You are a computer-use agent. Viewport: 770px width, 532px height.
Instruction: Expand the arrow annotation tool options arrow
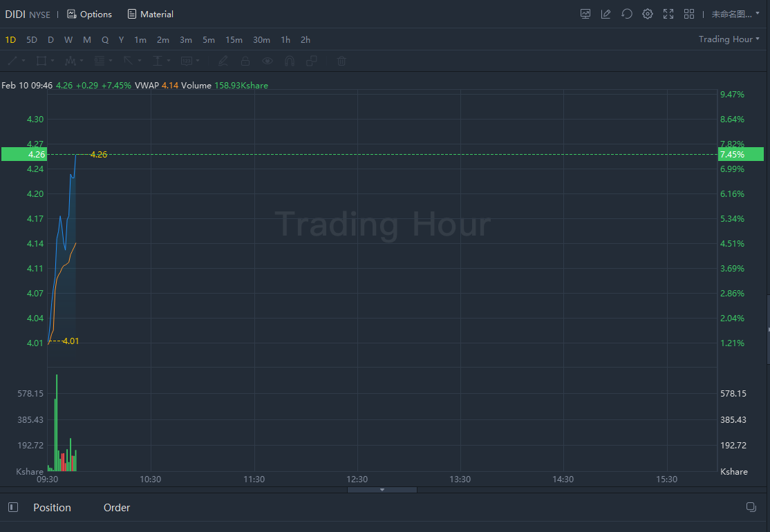pos(140,61)
